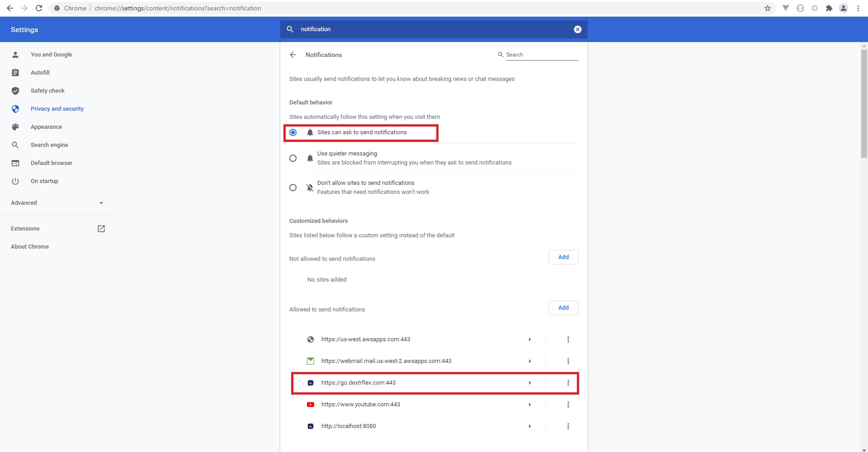Open more actions for webmail.mail.us-west-2.awsapps.com
Screen dimensions: 868x452
[x=568, y=361]
